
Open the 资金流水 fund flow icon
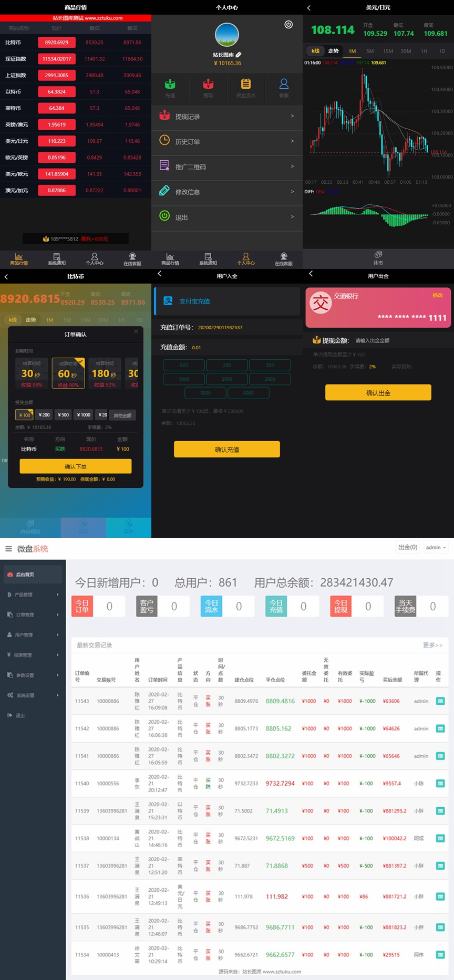click(246, 85)
